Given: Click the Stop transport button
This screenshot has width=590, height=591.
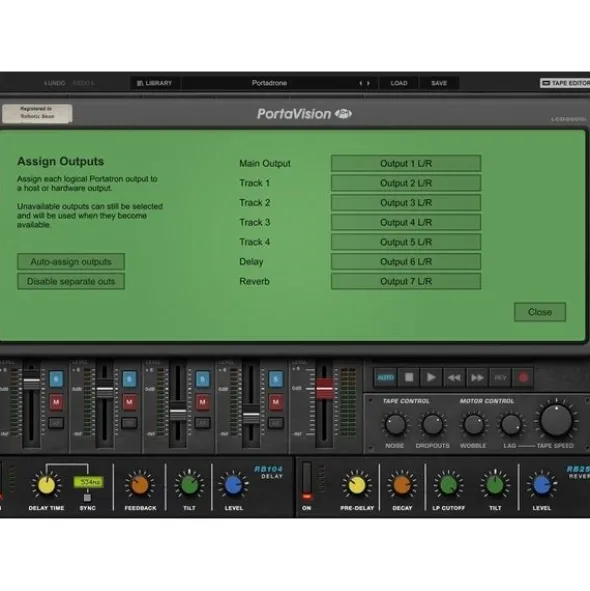Looking at the screenshot, I should [x=409, y=377].
